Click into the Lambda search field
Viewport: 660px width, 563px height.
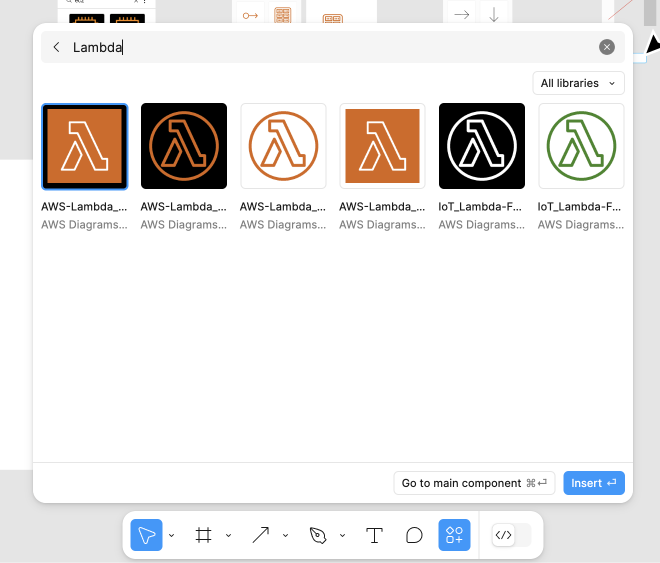click(x=333, y=47)
